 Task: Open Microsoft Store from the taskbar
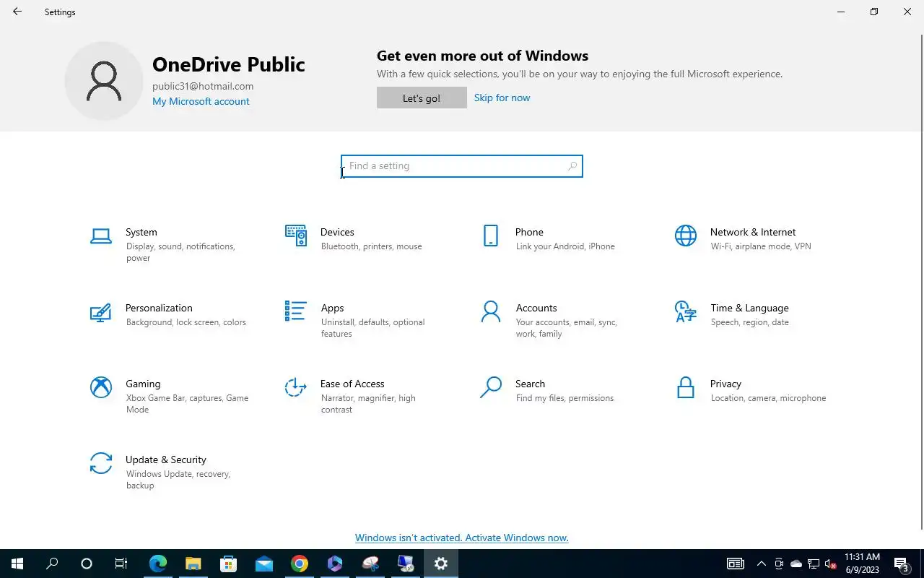(x=228, y=564)
